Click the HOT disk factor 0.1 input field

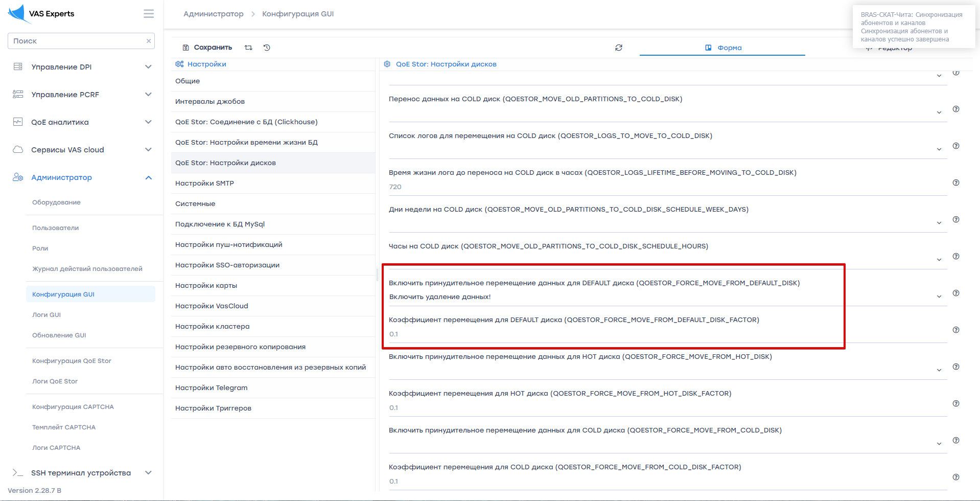pos(664,407)
